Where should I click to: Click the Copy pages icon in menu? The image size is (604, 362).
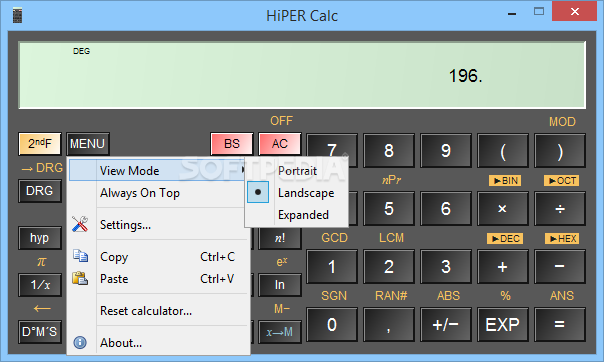tap(80, 256)
